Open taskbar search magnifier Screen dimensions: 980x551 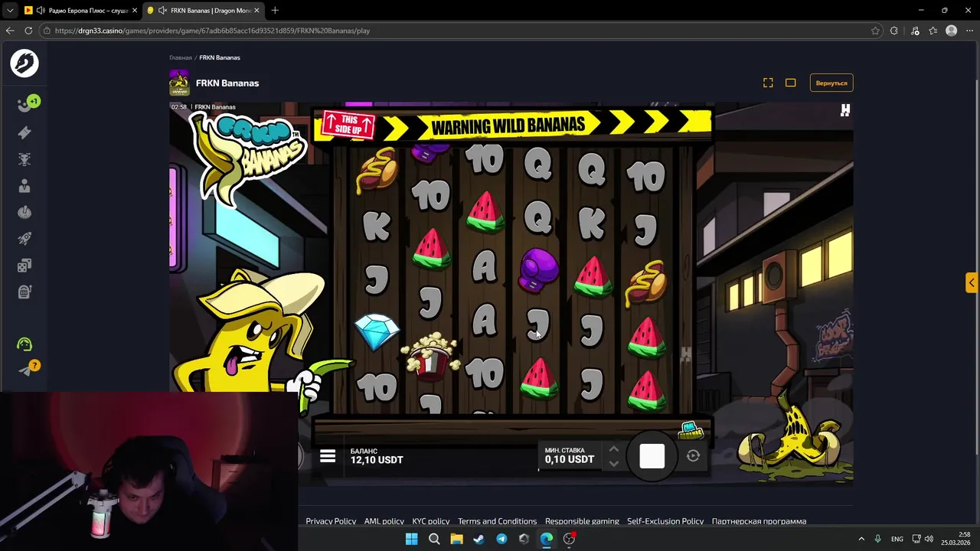click(x=434, y=539)
